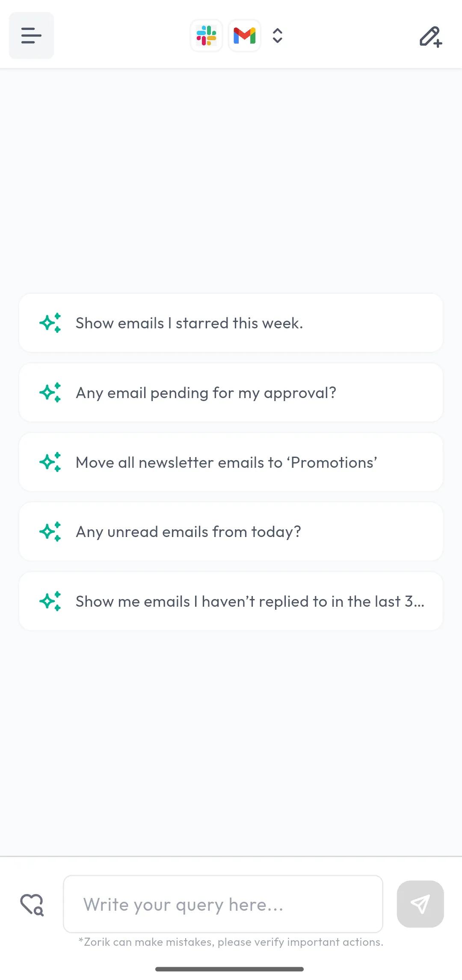Image resolution: width=462 pixels, height=980 pixels.
Task: Start a new chat with pencil-plus icon
Action: 430,36
